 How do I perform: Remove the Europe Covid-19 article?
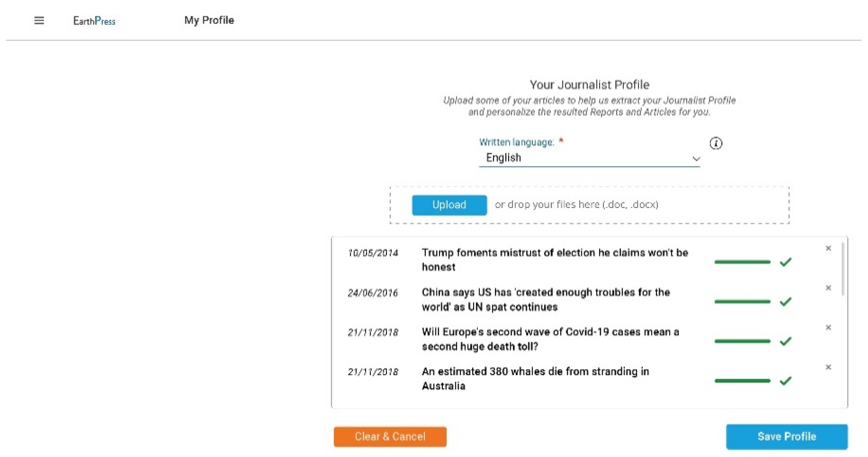pyautogui.click(x=828, y=327)
